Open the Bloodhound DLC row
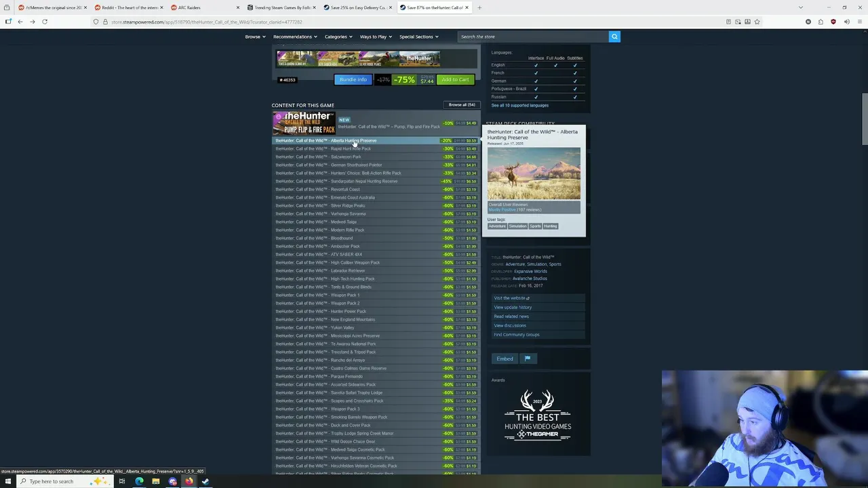 (x=376, y=238)
